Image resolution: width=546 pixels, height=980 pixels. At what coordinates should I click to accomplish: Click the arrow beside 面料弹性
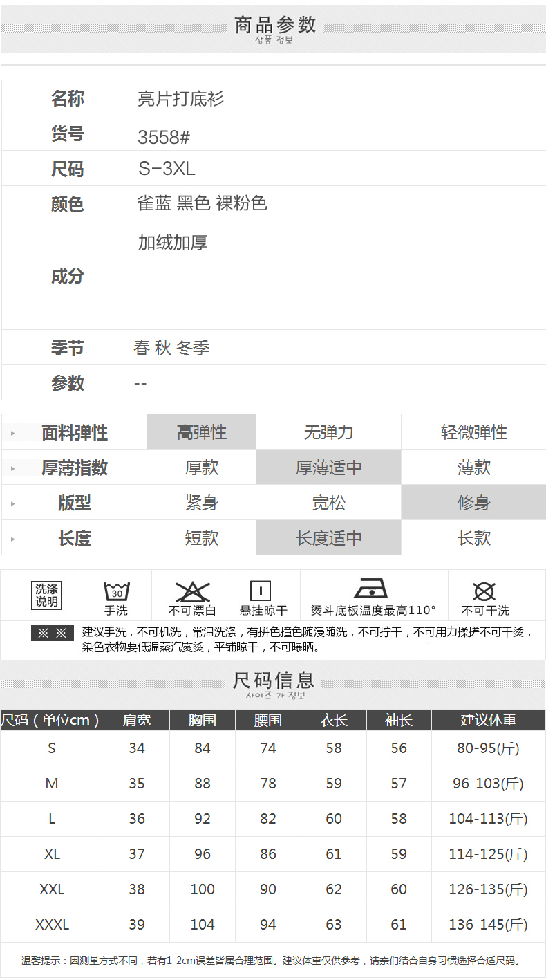[x=12, y=434]
